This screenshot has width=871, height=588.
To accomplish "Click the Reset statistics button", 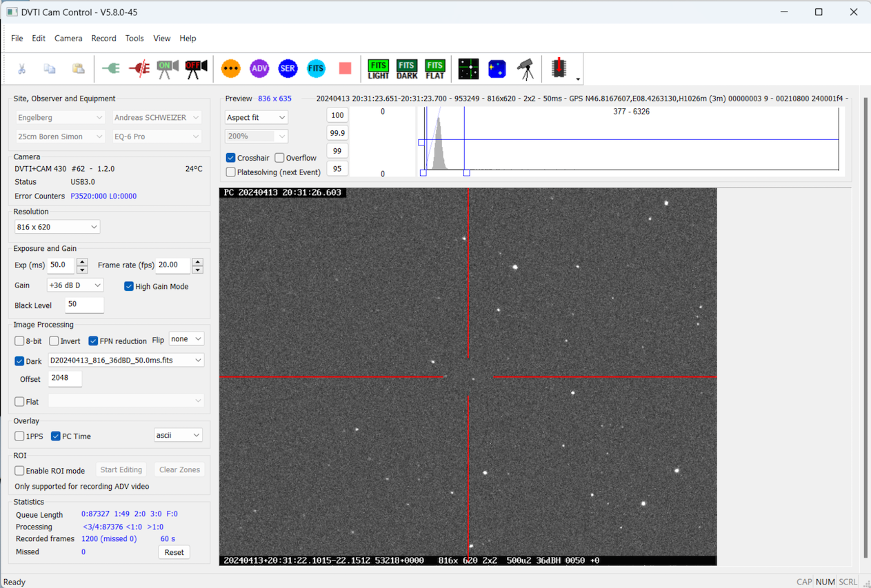I will point(174,552).
